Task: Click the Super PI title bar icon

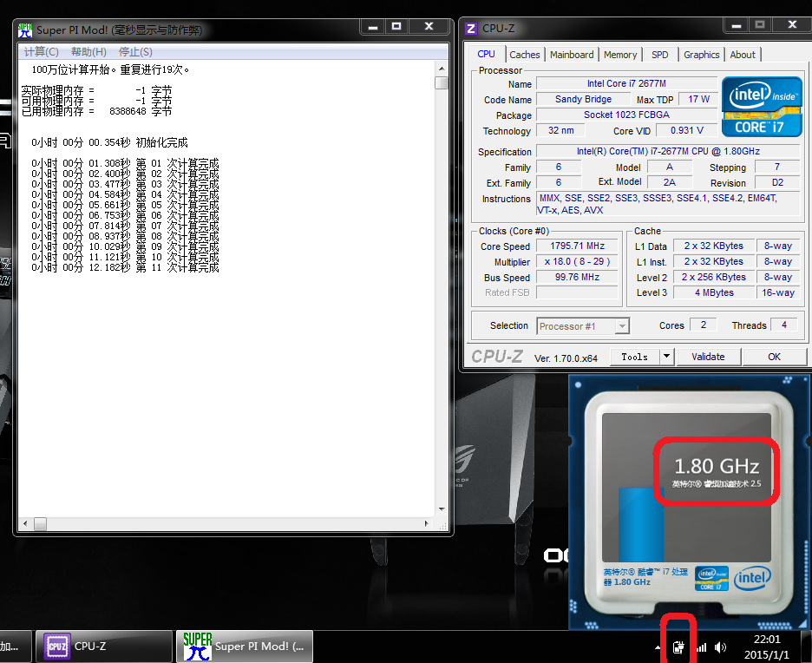Action: click(25, 30)
